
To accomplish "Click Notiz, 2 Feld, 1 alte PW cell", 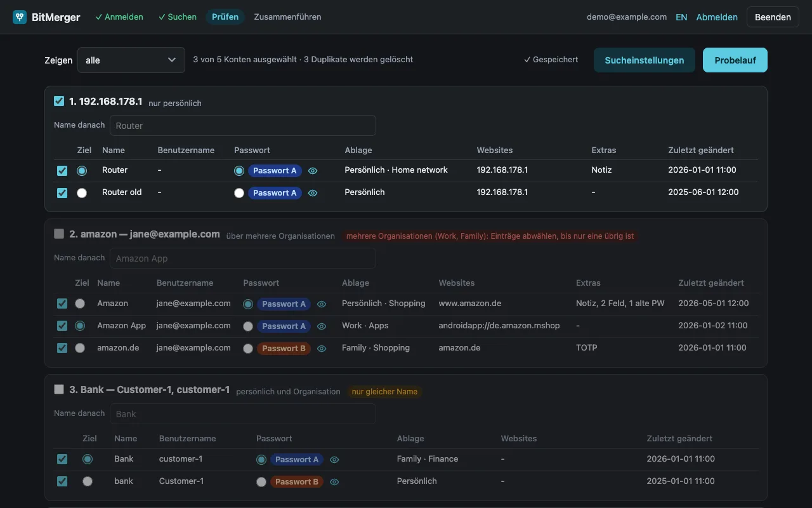I will [620, 304].
